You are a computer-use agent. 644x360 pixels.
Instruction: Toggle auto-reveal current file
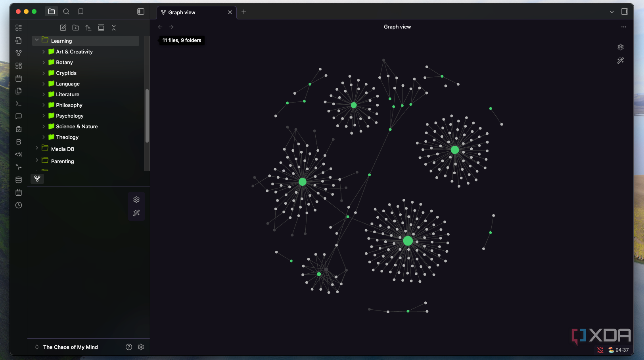(x=101, y=28)
